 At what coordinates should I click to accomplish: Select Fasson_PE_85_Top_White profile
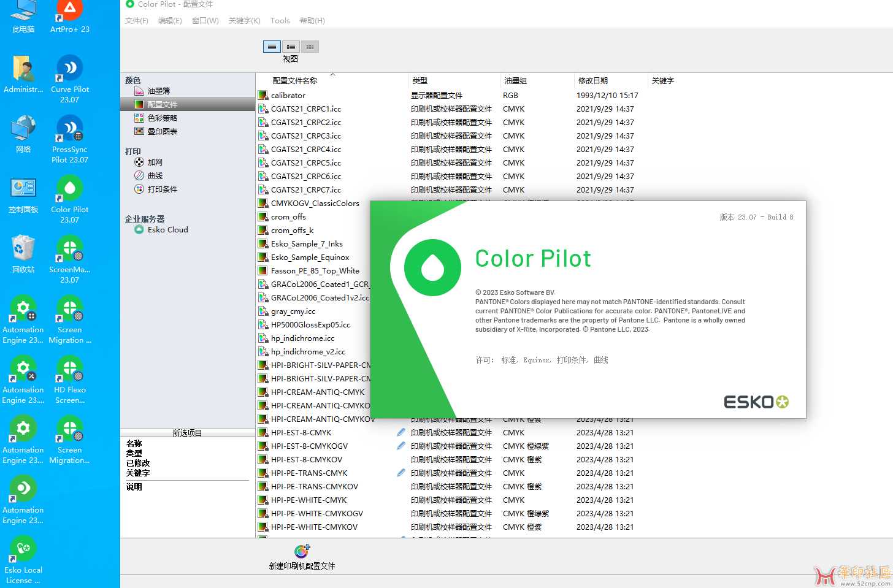point(315,270)
